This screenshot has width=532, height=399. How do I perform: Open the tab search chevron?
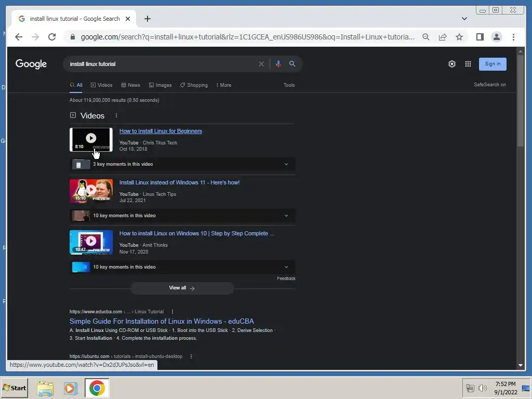click(x=464, y=19)
